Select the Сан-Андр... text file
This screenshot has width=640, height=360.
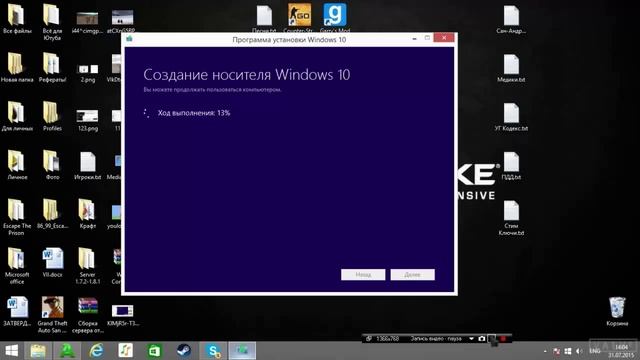511,19
